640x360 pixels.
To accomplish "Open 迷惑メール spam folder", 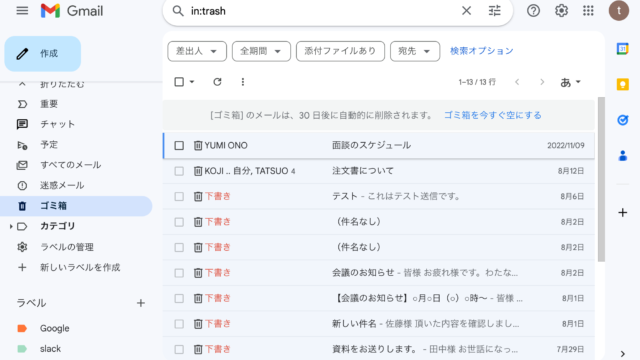I will tap(62, 186).
